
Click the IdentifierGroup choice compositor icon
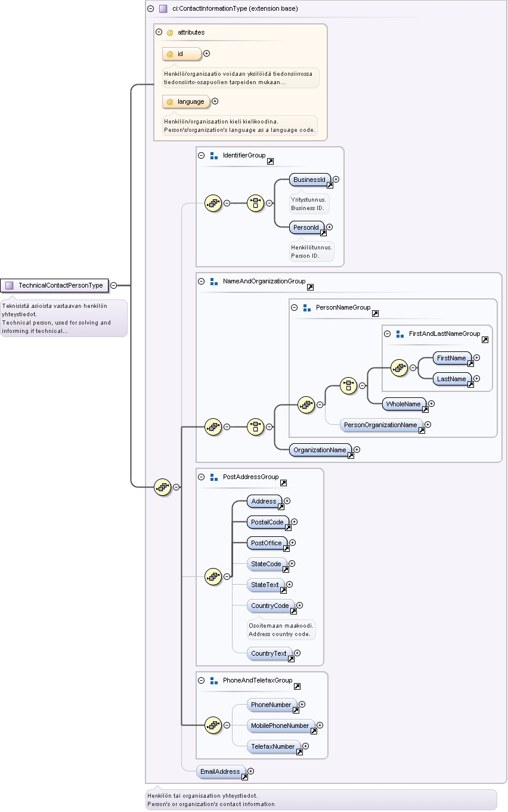[x=256, y=203]
